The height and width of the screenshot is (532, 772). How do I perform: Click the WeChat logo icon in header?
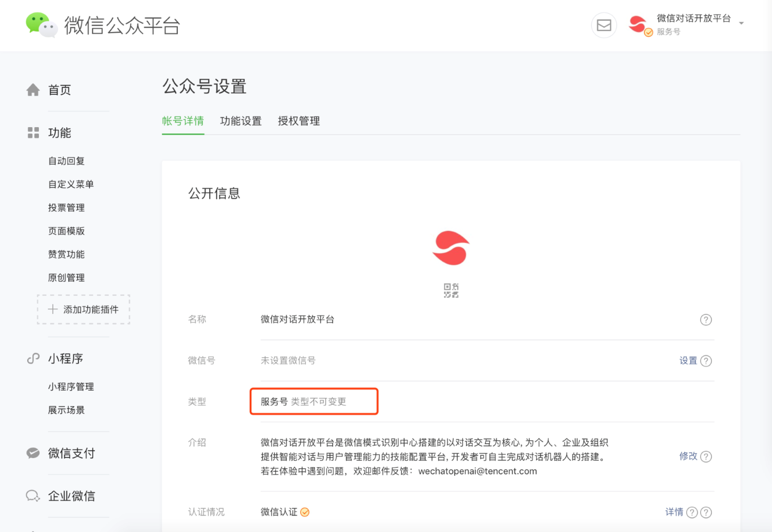click(42, 25)
